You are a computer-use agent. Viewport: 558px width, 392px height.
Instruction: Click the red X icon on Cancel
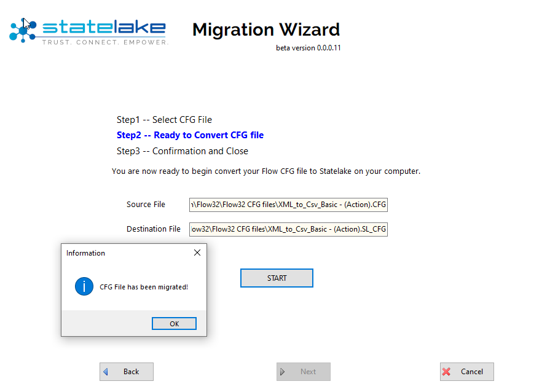click(446, 372)
